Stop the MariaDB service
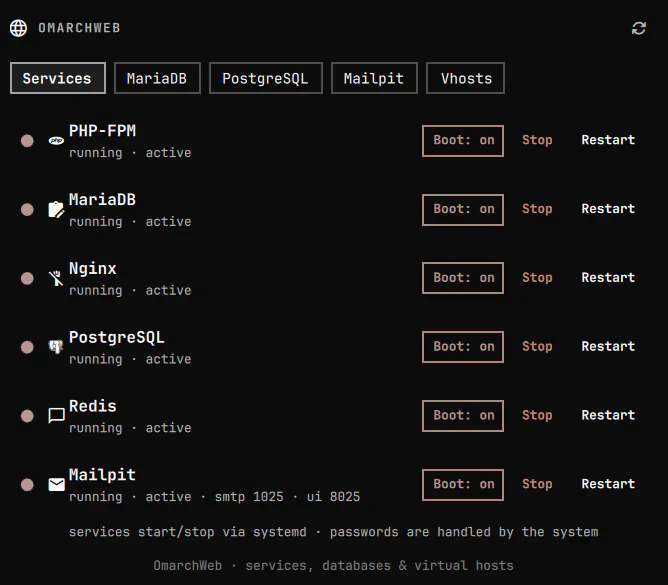The height and width of the screenshot is (585, 668). (537, 209)
